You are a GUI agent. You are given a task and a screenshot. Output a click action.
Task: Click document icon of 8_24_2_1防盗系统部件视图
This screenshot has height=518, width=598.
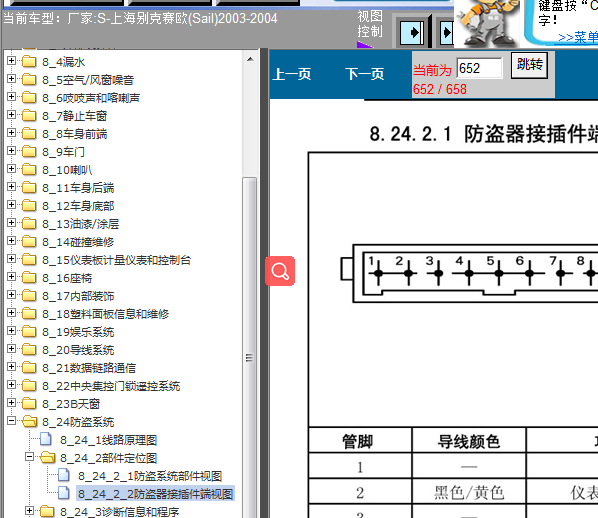[x=64, y=475]
